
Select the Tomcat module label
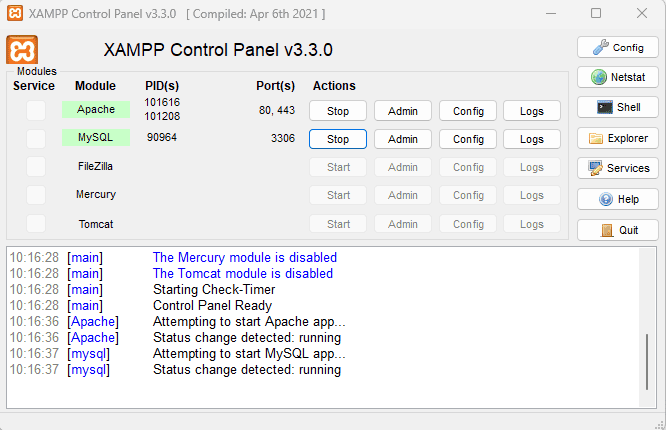click(96, 224)
